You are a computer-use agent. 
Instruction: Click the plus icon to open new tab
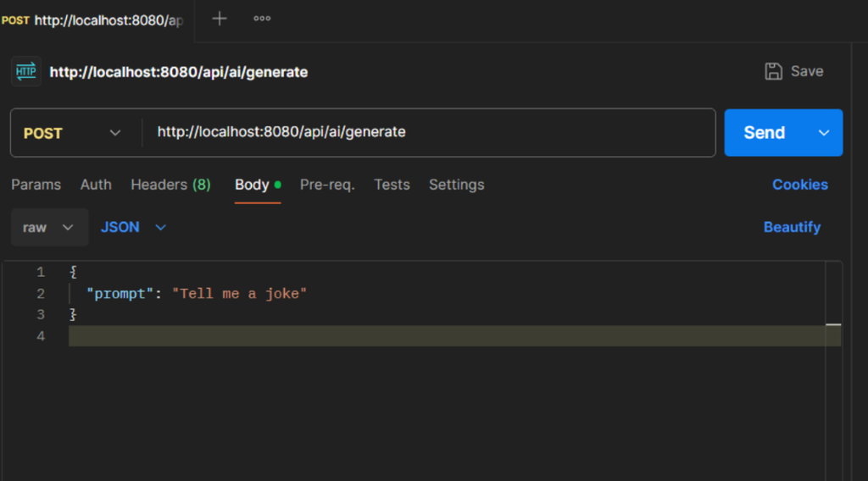[220, 19]
